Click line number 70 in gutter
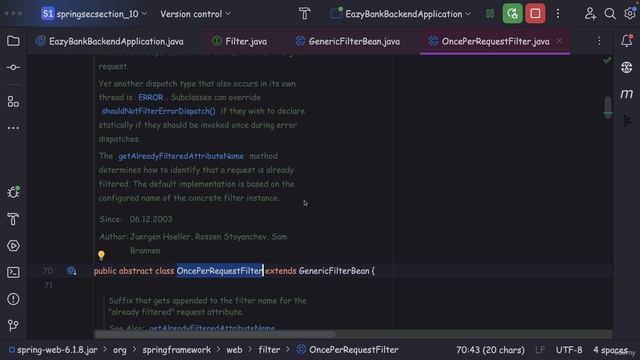The width and height of the screenshot is (640, 360). [48, 271]
